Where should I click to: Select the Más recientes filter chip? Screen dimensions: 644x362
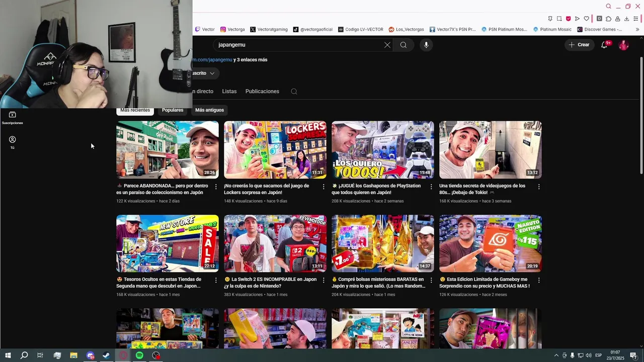[135, 111]
